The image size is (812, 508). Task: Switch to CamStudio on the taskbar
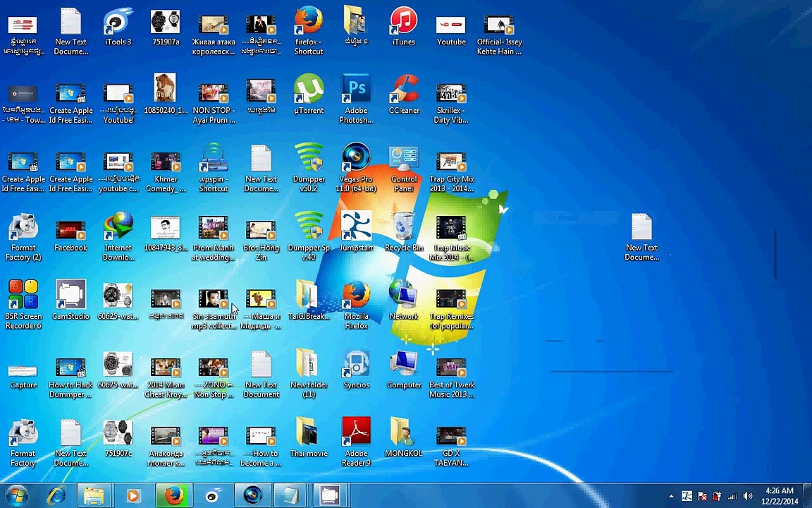tap(330, 495)
